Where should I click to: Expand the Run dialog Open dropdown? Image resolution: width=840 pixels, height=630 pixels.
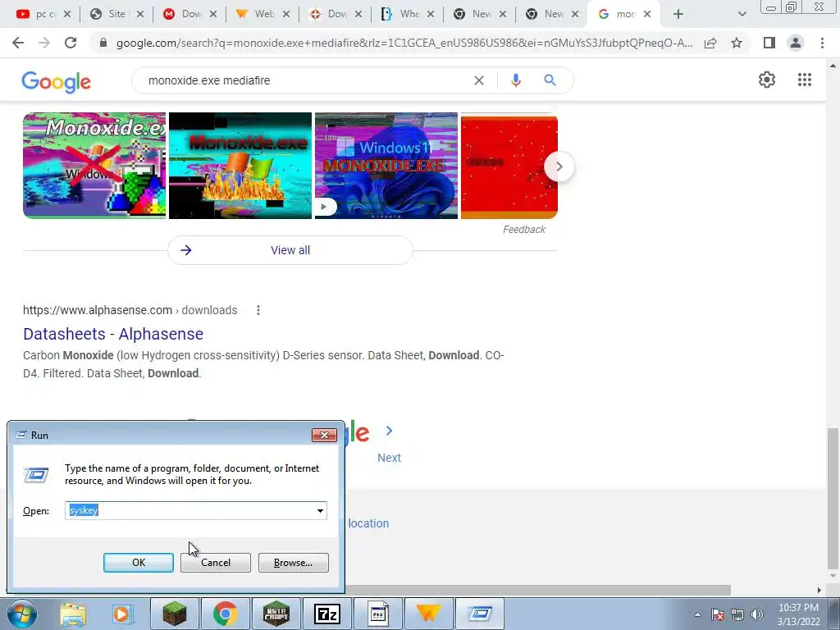tap(320, 510)
